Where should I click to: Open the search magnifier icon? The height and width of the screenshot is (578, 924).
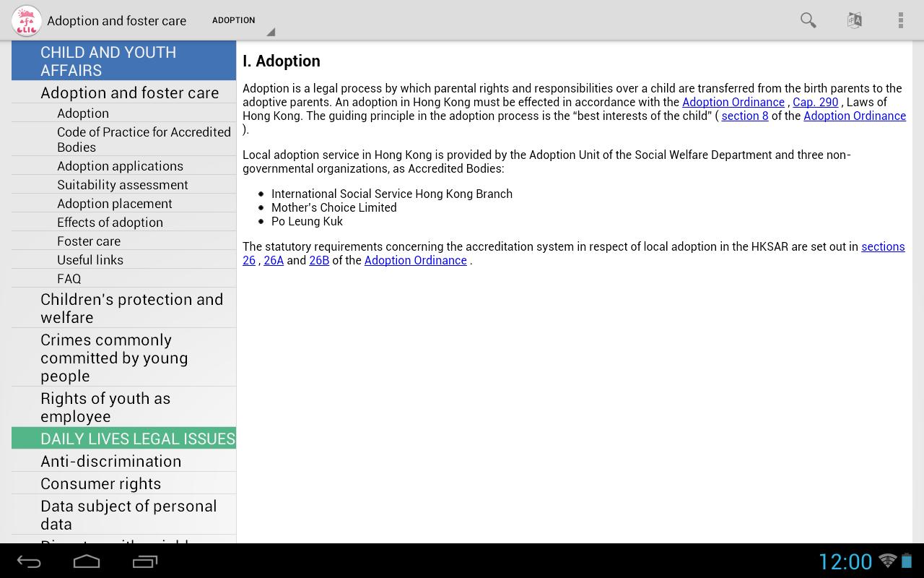click(x=808, y=20)
